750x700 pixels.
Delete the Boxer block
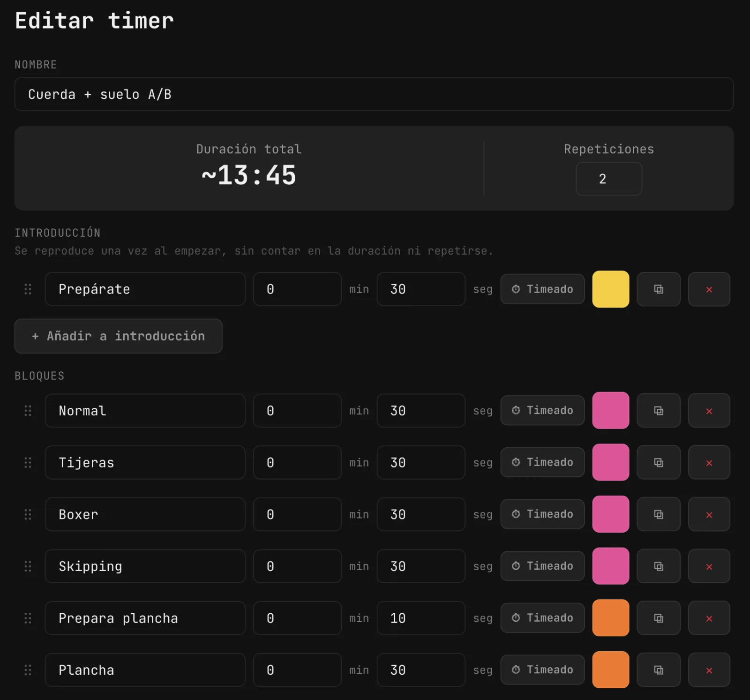point(709,514)
